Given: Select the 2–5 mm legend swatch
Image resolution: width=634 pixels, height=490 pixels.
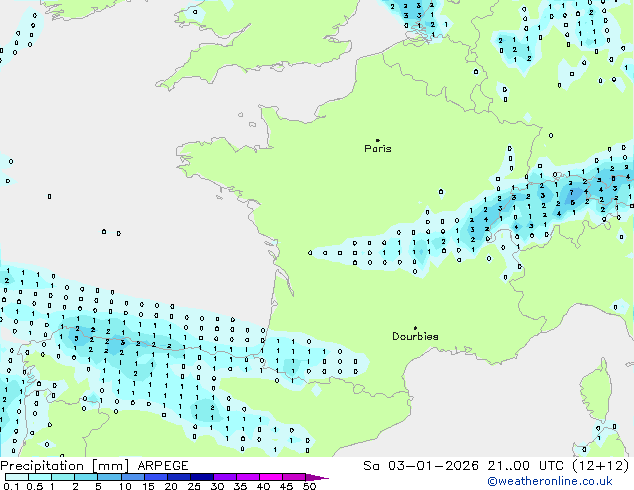Looking at the screenshot, I should click(x=86, y=477).
